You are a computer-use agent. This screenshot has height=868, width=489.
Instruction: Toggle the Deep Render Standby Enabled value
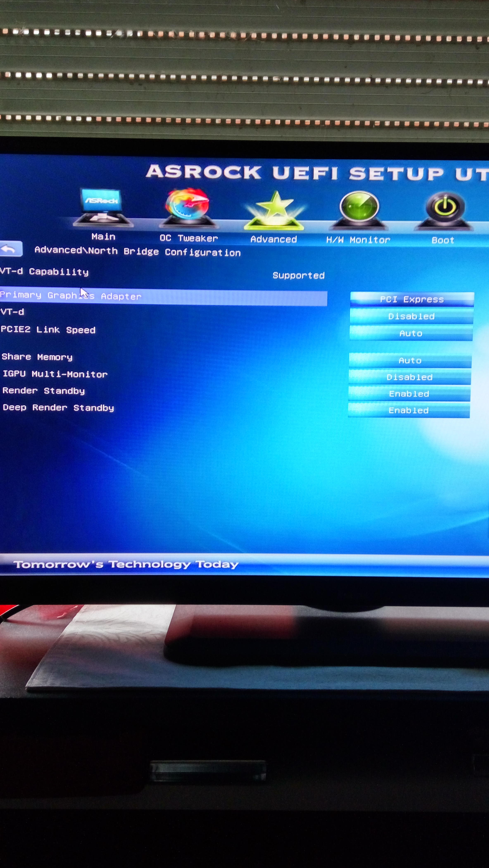408,410
